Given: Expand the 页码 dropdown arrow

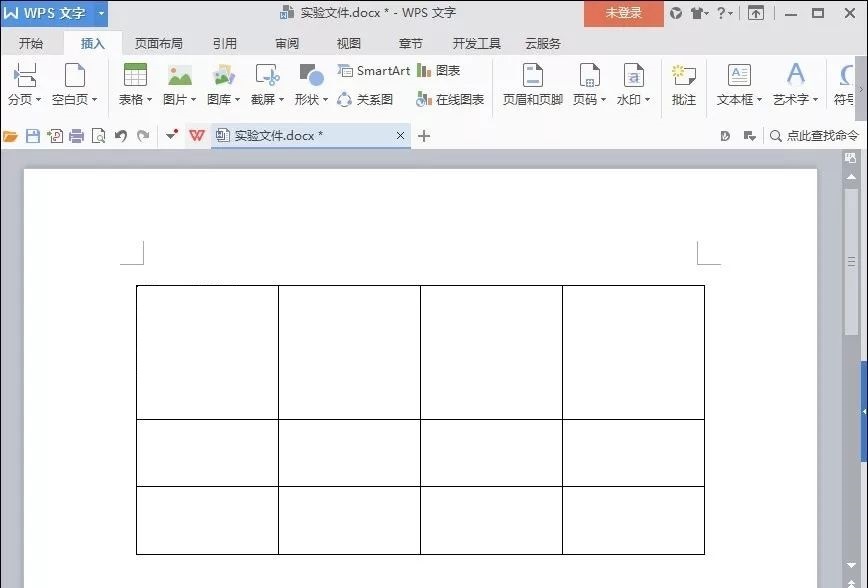Looking at the screenshot, I should point(604,100).
